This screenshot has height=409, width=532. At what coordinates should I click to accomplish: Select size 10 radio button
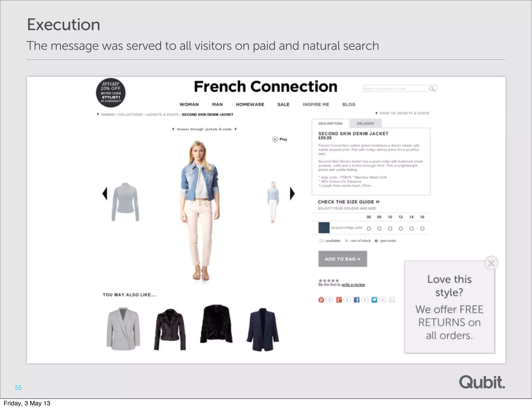tap(390, 228)
